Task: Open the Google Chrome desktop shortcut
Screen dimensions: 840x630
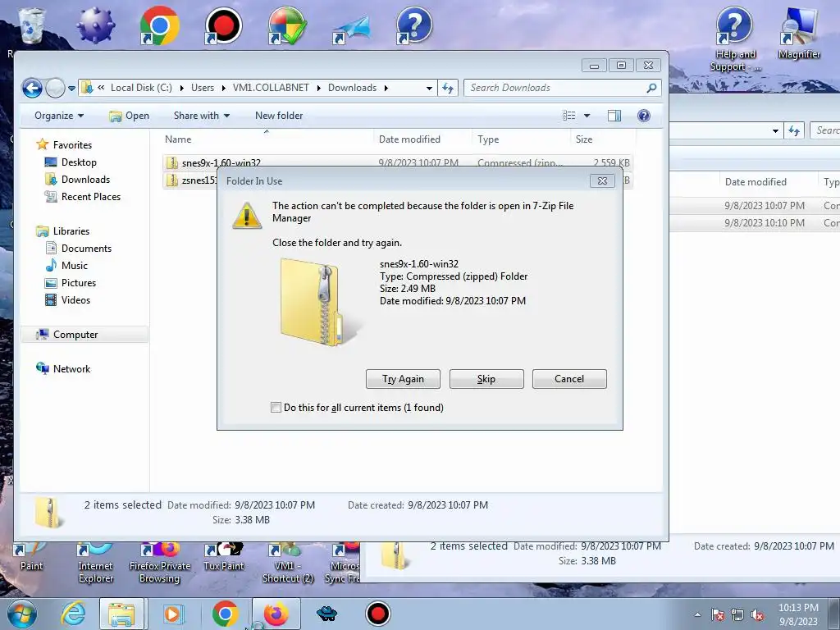Action: [160, 25]
